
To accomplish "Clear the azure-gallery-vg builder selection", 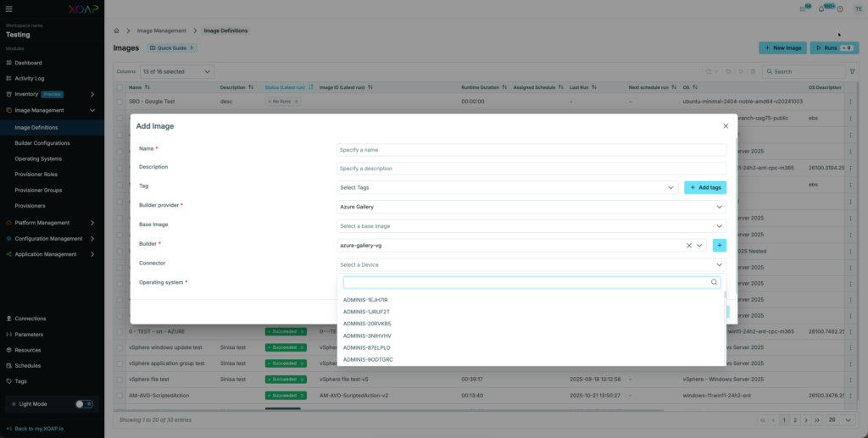I will pos(689,246).
